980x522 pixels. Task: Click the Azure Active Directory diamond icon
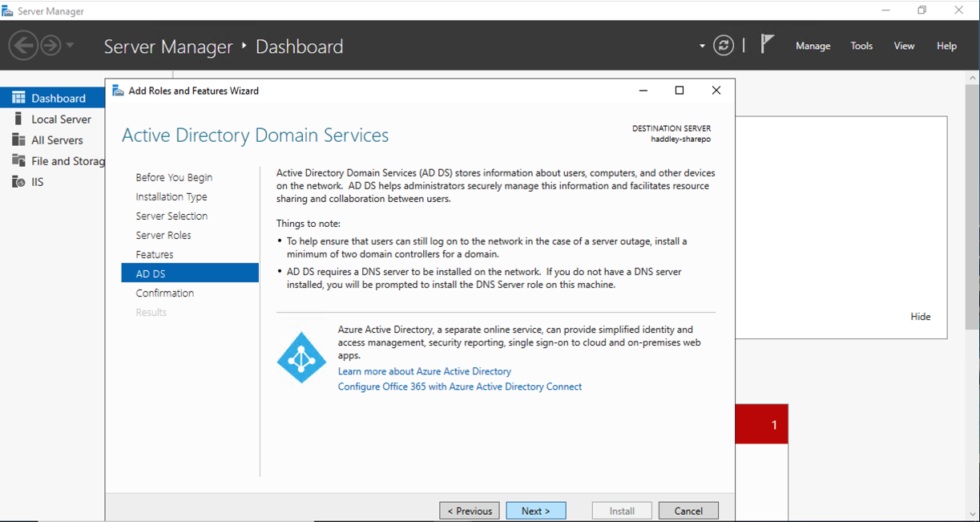tap(301, 358)
